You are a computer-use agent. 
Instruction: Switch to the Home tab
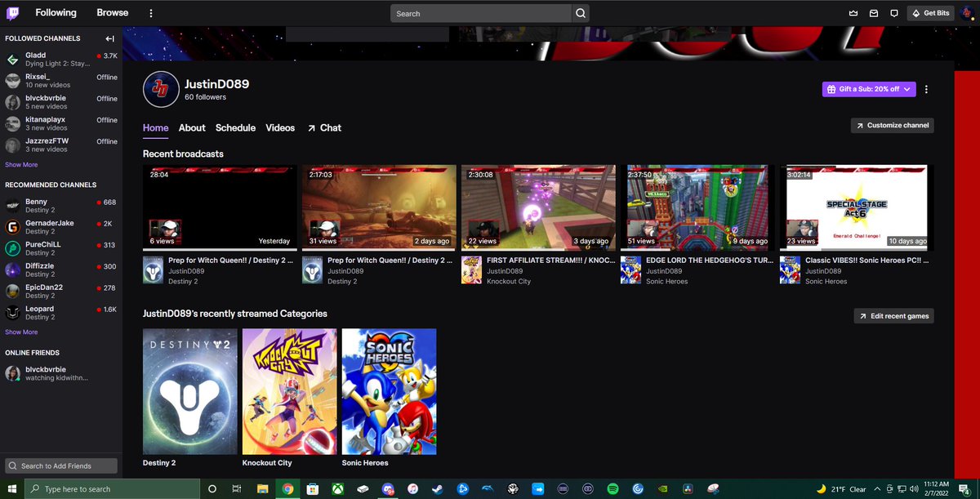point(155,127)
